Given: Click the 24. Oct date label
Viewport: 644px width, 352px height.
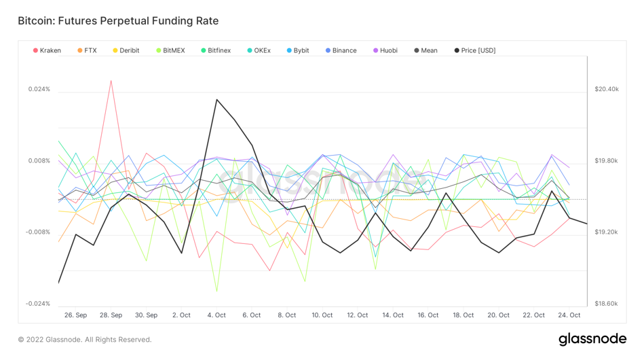Looking at the screenshot, I should tap(569, 315).
